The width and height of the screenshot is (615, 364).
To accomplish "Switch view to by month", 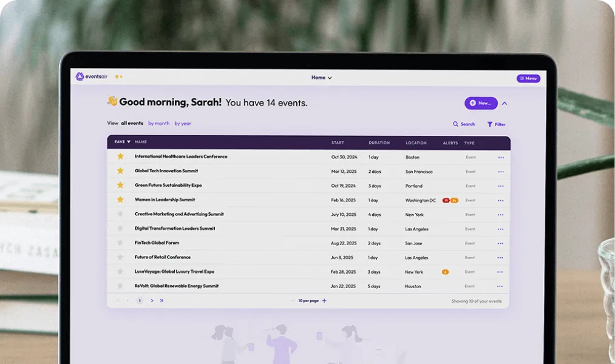I will [x=159, y=123].
